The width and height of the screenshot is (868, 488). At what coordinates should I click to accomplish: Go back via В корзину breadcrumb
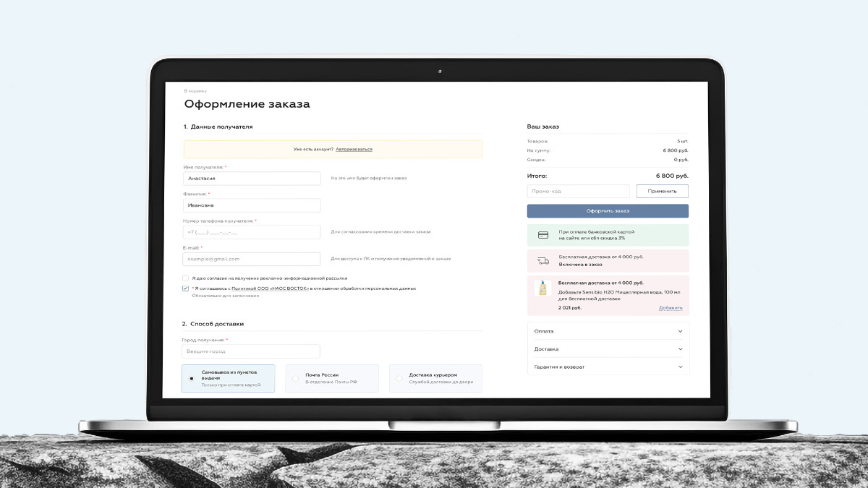click(195, 91)
